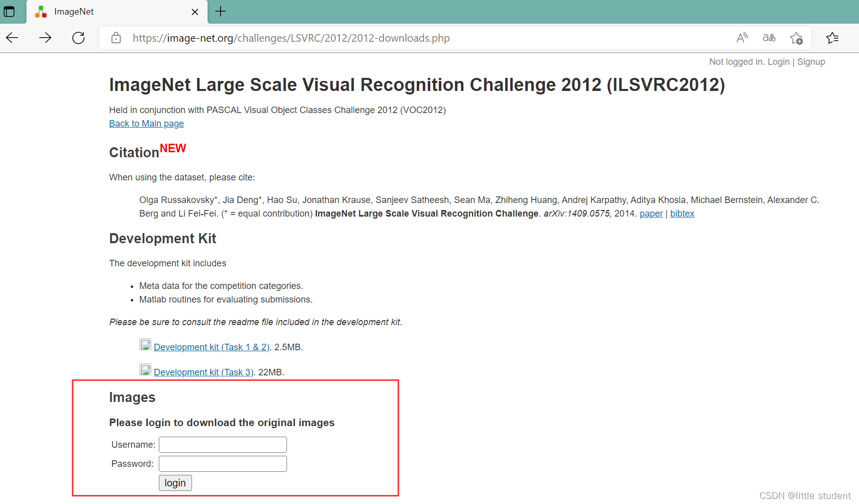Click the browser Forward arrow
This screenshot has height=504, width=859.
click(45, 38)
